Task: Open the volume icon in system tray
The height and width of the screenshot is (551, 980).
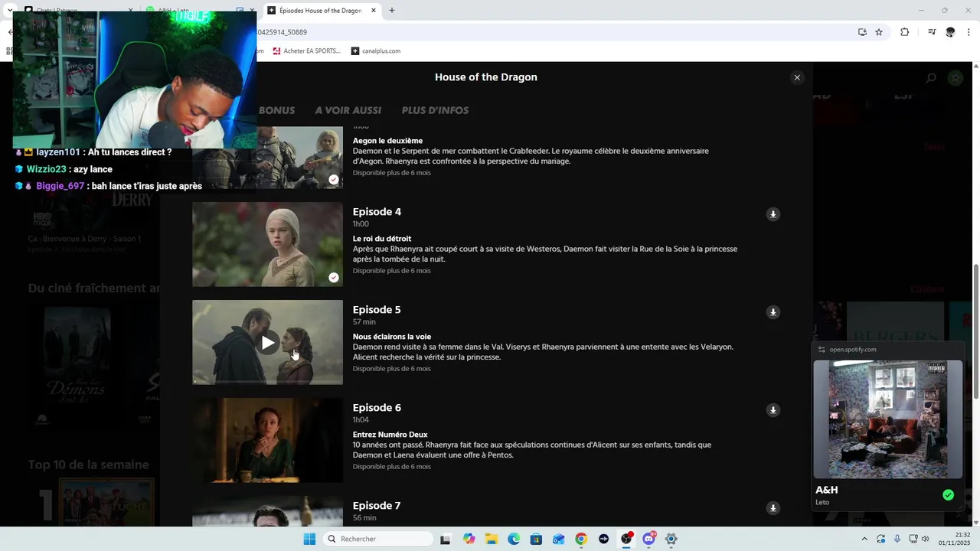Action: (x=926, y=539)
